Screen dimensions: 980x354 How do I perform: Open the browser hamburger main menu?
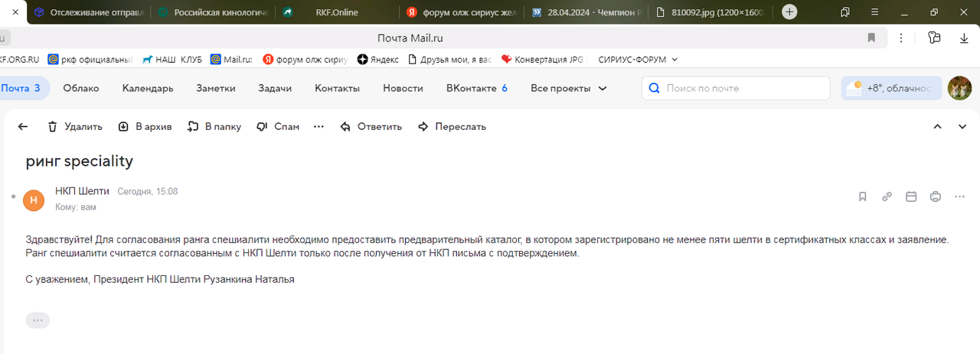tap(874, 12)
